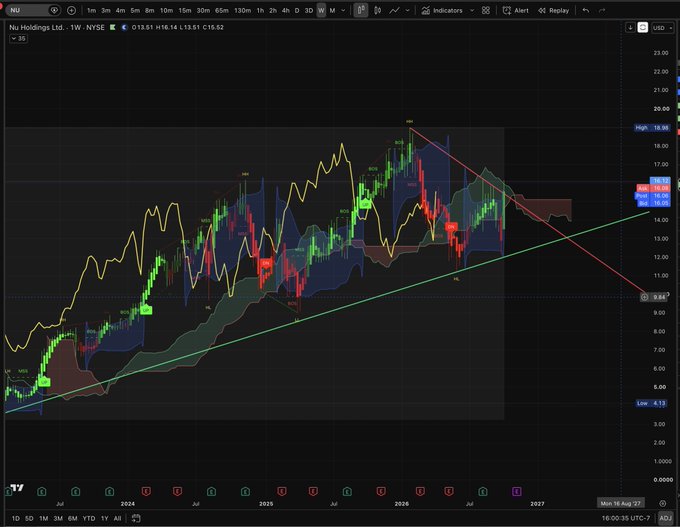
Task: Select the 1m timeframe button
Action: (91, 10)
